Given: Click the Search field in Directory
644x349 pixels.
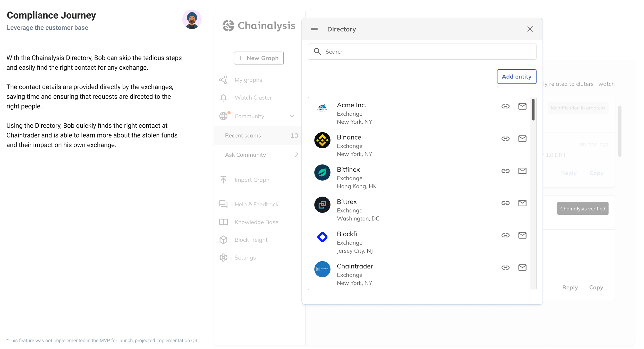Looking at the screenshot, I should (422, 52).
